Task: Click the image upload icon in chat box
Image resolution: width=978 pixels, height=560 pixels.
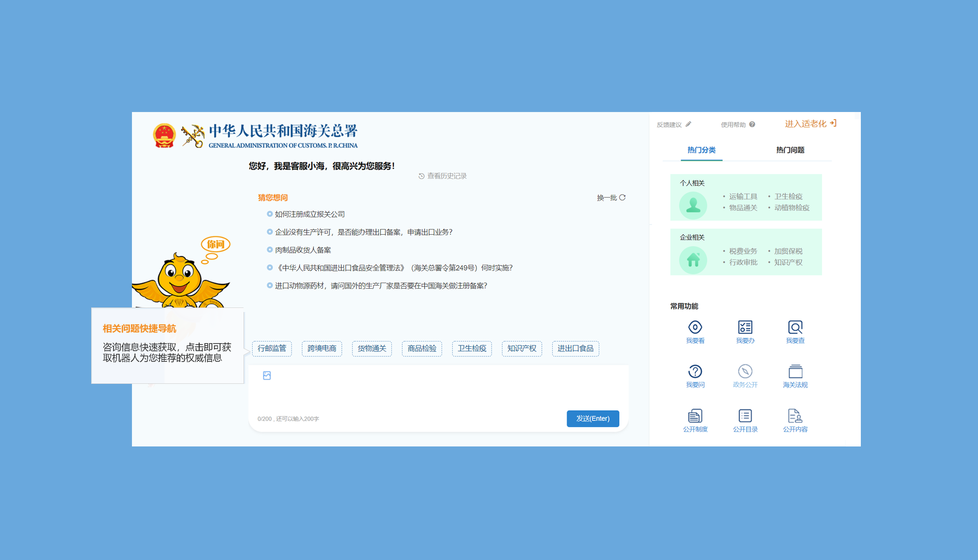Action: pyautogui.click(x=267, y=376)
